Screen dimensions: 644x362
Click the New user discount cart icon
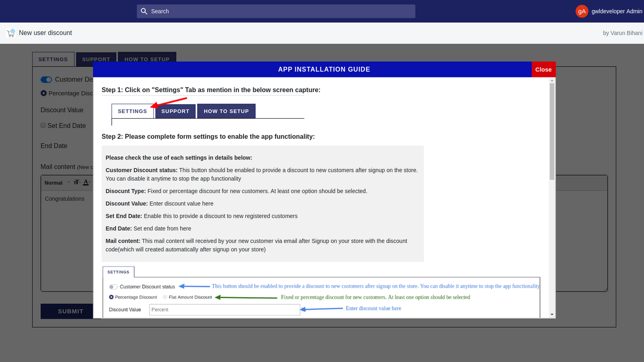coord(11,33)
